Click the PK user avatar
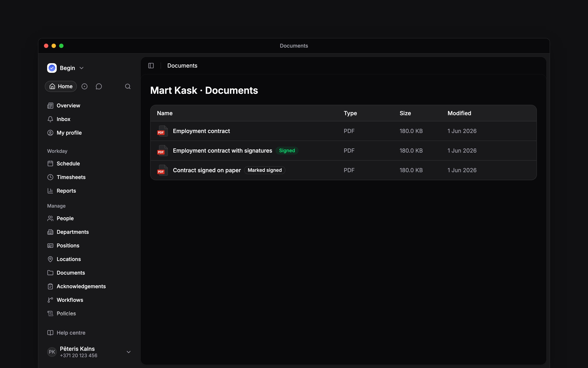The width and height of the screenshot is (588, 368). click(52, 352)
